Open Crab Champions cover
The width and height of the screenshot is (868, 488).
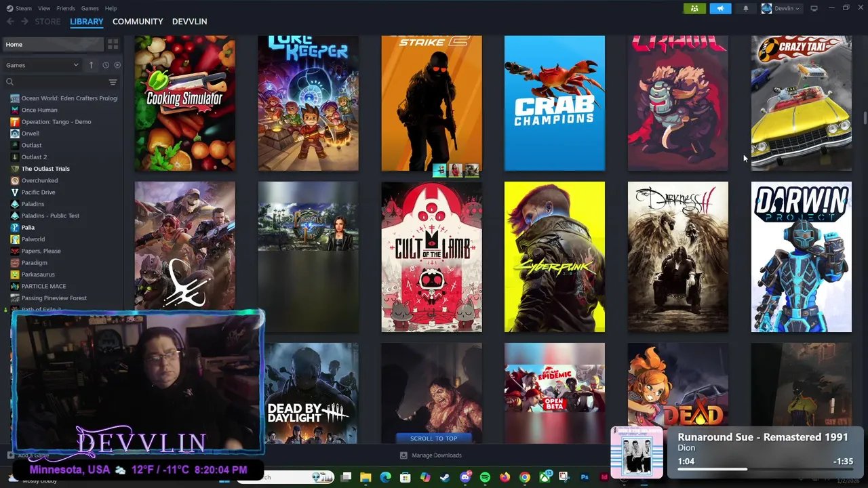coord(555,103)
